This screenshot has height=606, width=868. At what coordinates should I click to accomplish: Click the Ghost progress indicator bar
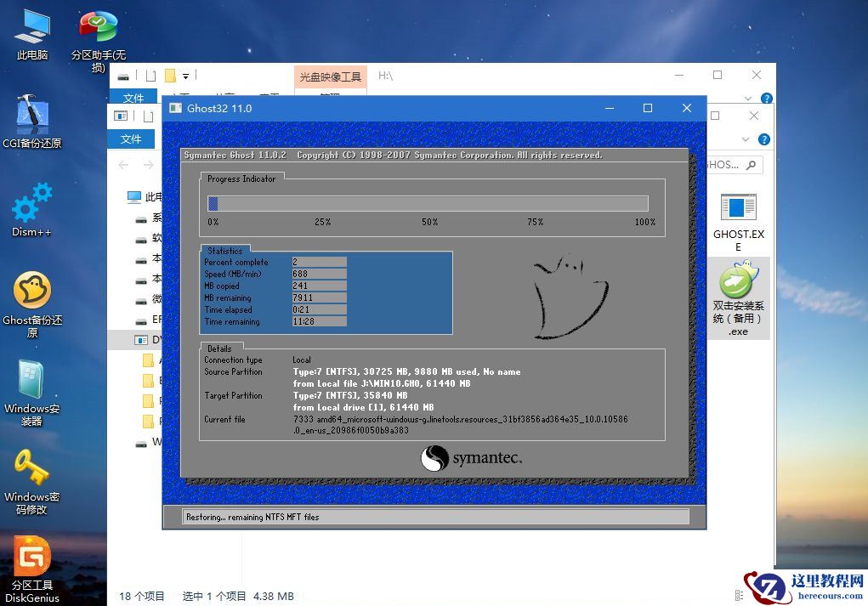(x=428, y=203)
